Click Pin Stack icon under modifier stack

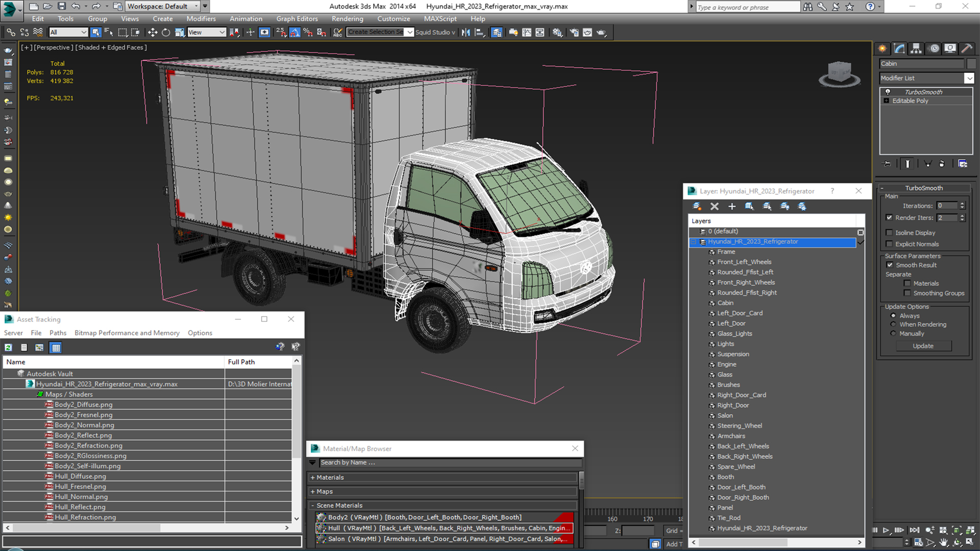pyautogui.click(x=887, y=164)
